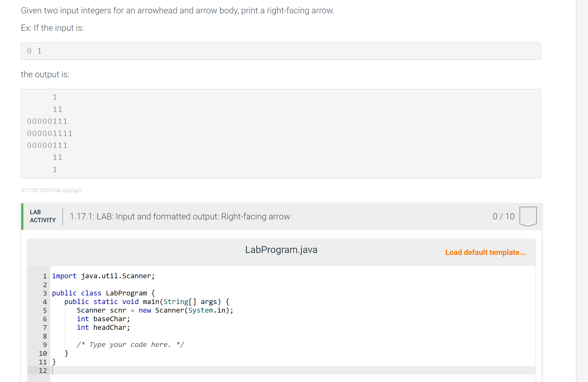
Task: Click the sample arrow output box
Action: click(x=281, y=134)
